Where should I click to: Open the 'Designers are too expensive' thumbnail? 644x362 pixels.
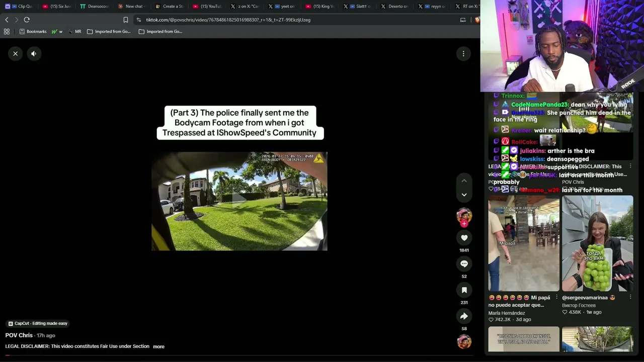[524, 339]
